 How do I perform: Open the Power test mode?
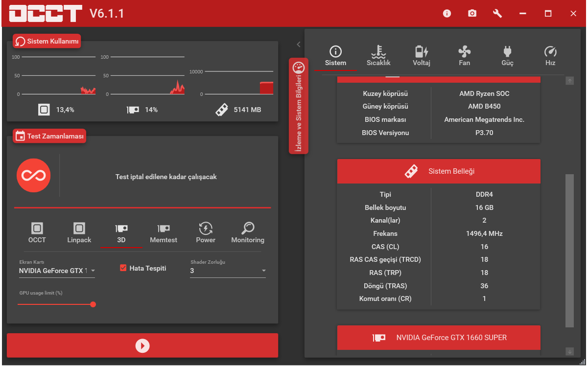[206, 232]
